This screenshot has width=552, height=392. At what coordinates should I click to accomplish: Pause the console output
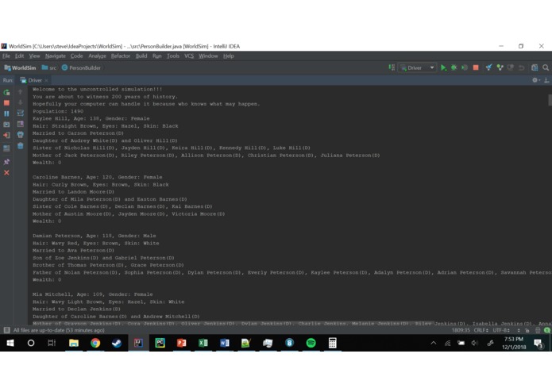[6, 113]
